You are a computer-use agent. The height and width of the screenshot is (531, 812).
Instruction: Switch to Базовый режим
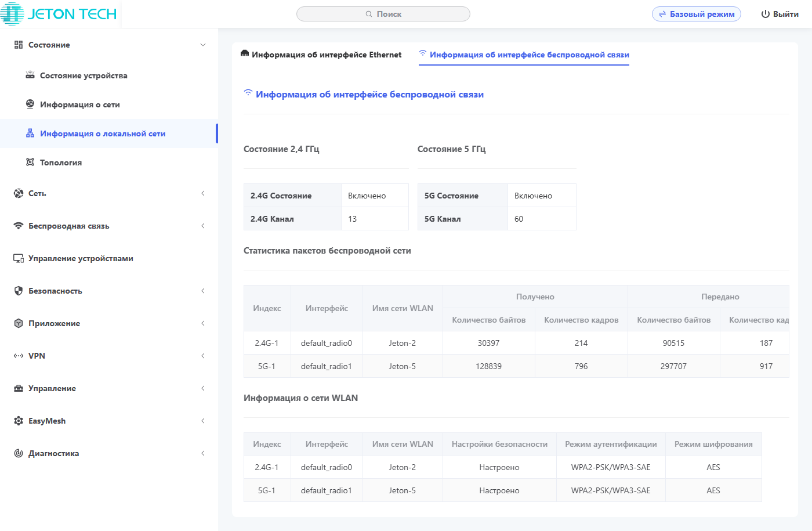[696, 14]
